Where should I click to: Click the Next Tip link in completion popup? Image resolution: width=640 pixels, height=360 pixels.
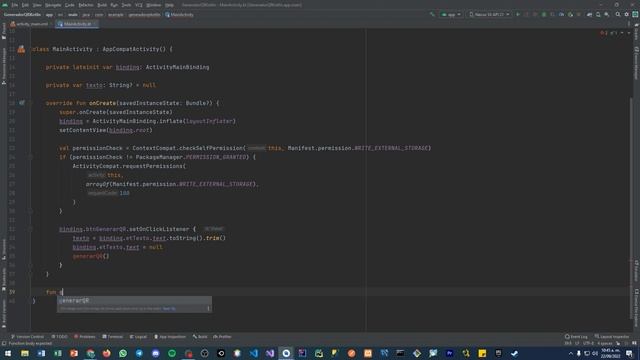tap(169, 309)
